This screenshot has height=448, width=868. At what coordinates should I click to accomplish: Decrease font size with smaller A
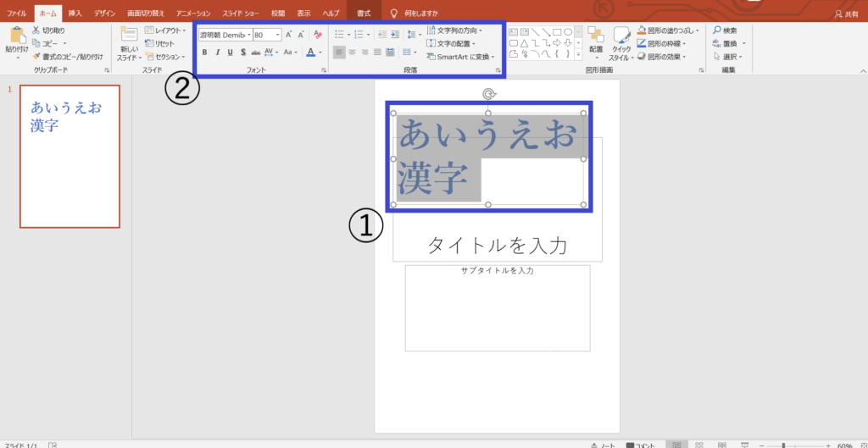coord(301,34)
